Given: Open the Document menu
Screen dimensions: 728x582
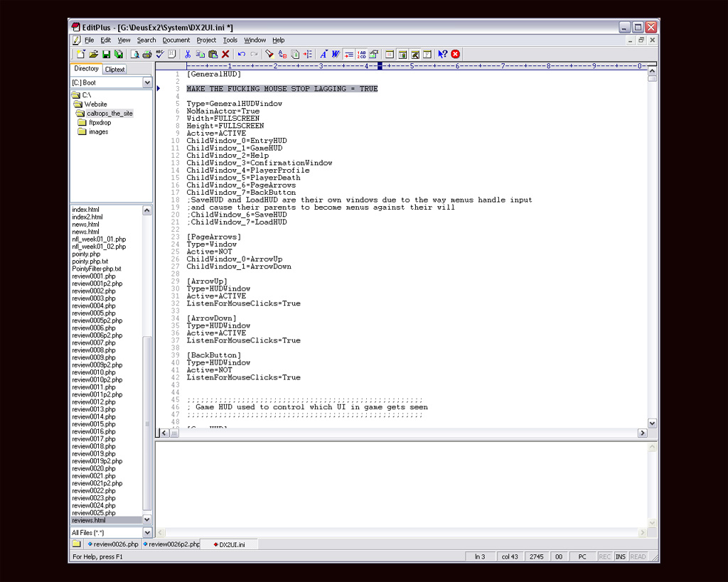Looking at the screenshot, I should pyautogui.click(x=176, y=41).
